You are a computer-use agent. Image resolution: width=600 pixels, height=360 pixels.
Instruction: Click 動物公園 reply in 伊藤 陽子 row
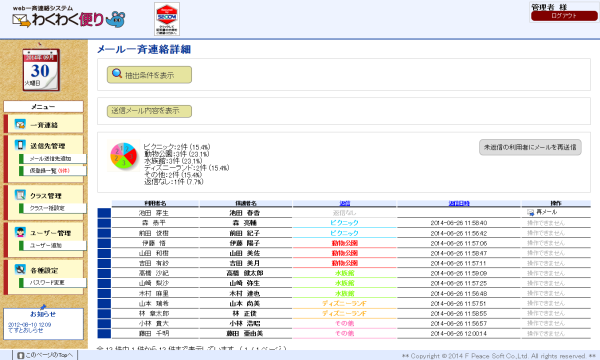point(344,243)
